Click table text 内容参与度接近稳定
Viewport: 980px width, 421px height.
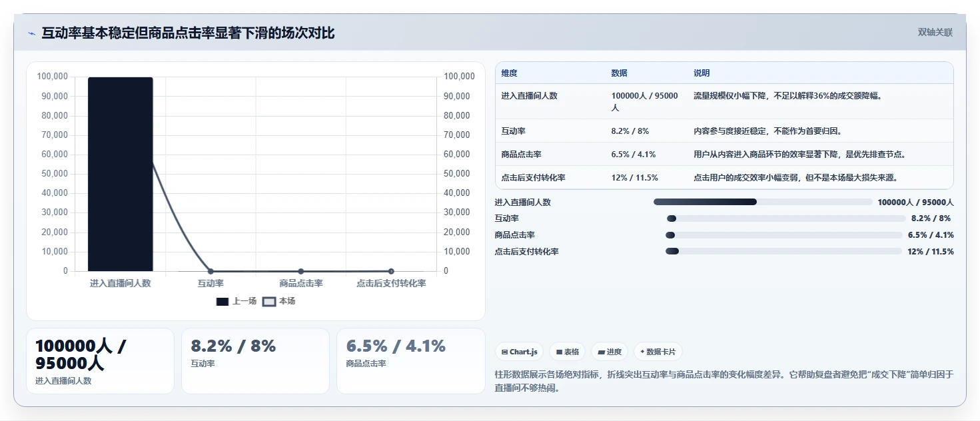pyautogui.click(x=730, y=131)
